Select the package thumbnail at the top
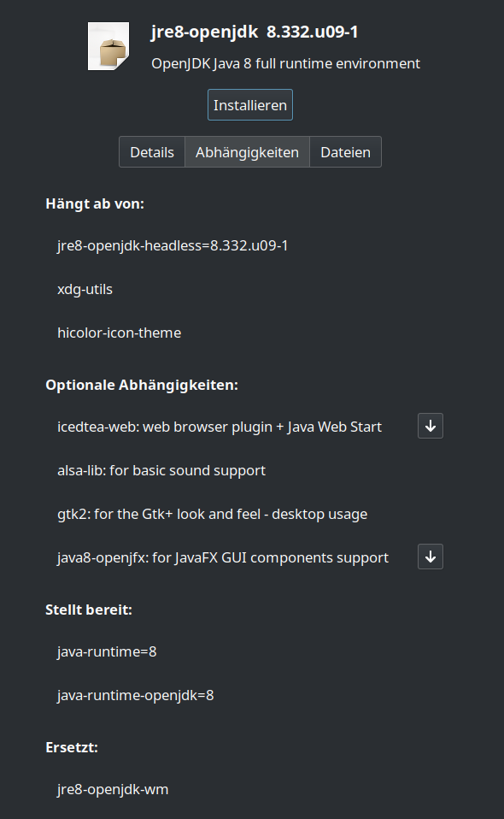This screenshot has width=504, height=819. pos(108,45)
